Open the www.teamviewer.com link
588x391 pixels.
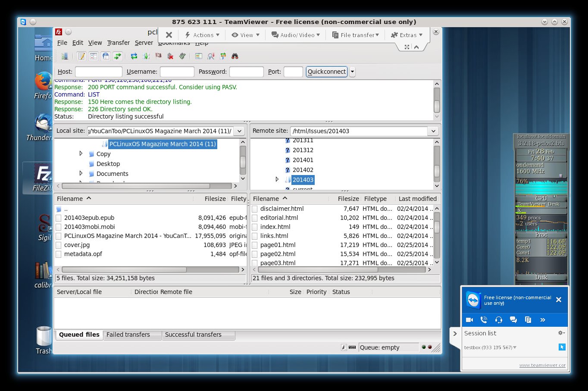542,365
